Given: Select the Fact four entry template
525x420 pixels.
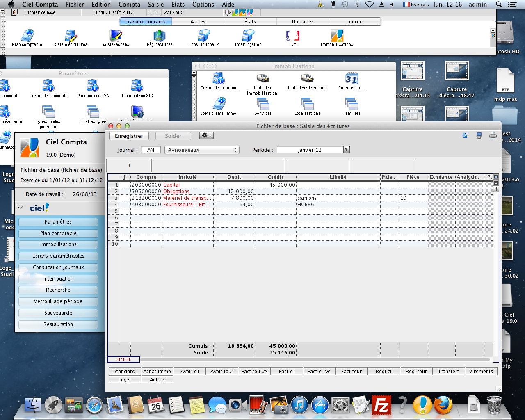Looking at the screenshot, I should point(352,371).
